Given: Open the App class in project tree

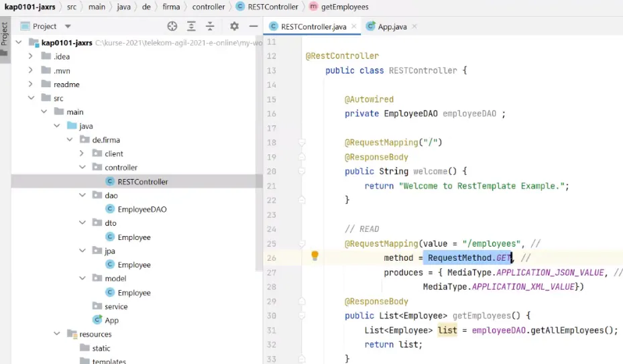Looking at the screenshot, I should (x=106, y=320).
